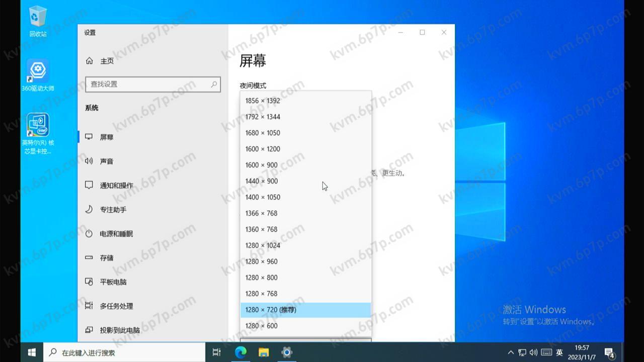Click the Task View icon on the taskbar
Screen dimensions: 644x362
click(216, 352)
